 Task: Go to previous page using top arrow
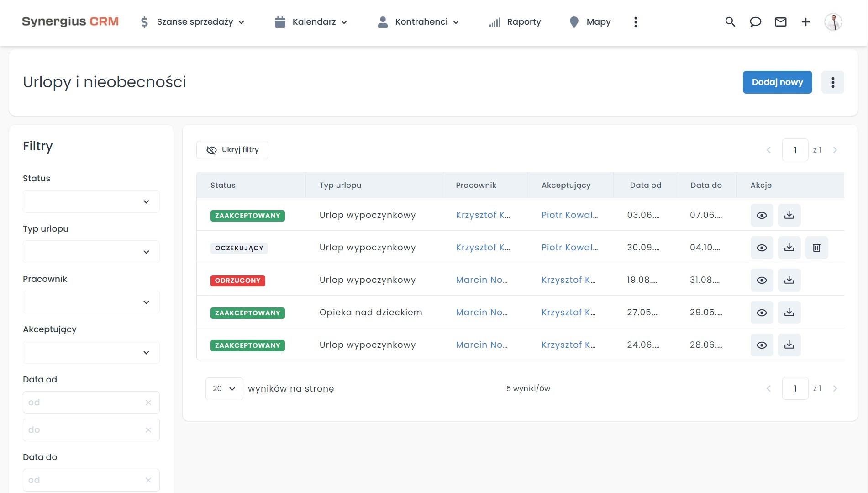click(768, 150)
